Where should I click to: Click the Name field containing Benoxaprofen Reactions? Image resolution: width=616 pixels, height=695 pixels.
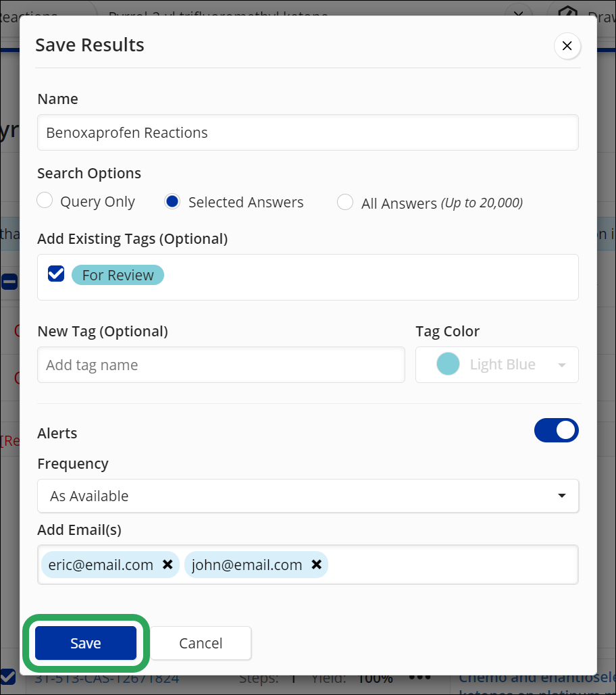[307, 132]
